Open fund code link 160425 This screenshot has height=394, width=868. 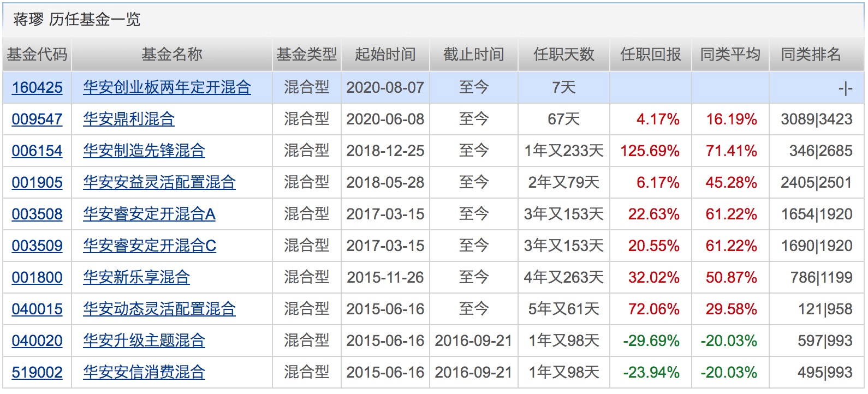pos(37,87)
